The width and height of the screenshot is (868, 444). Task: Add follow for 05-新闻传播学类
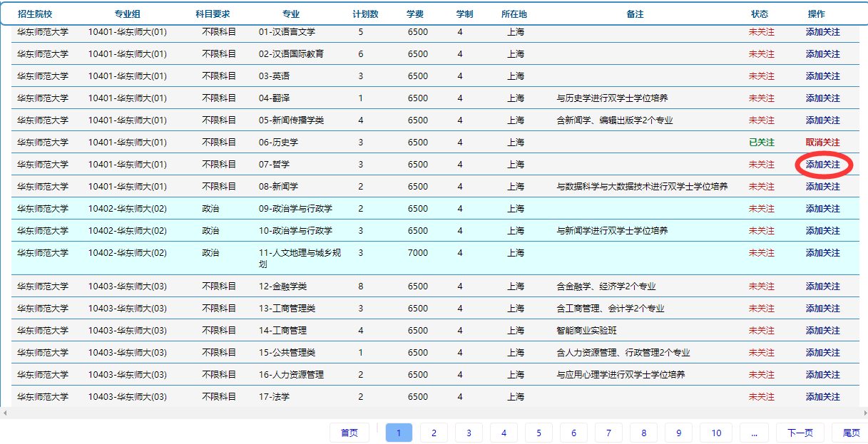point(822,120)
